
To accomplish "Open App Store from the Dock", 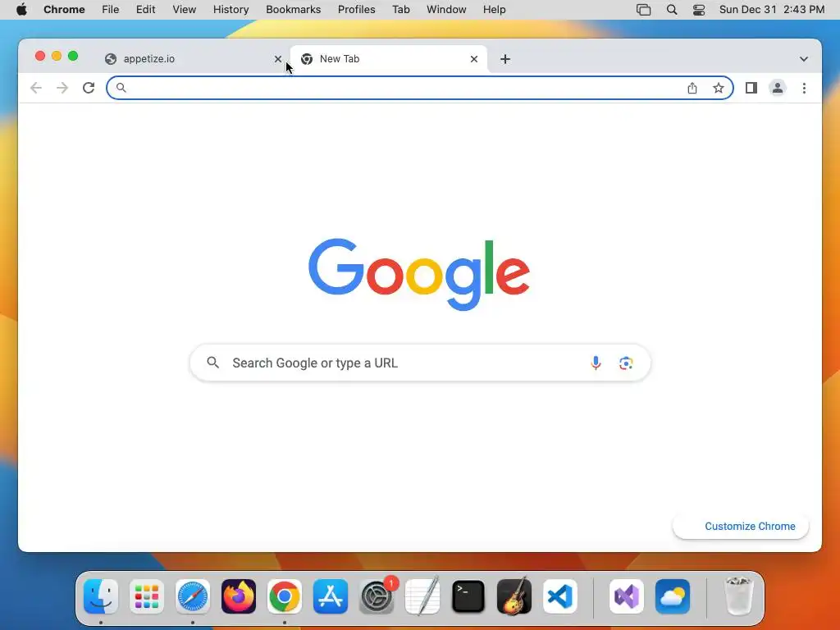I will tap(331, 596).
